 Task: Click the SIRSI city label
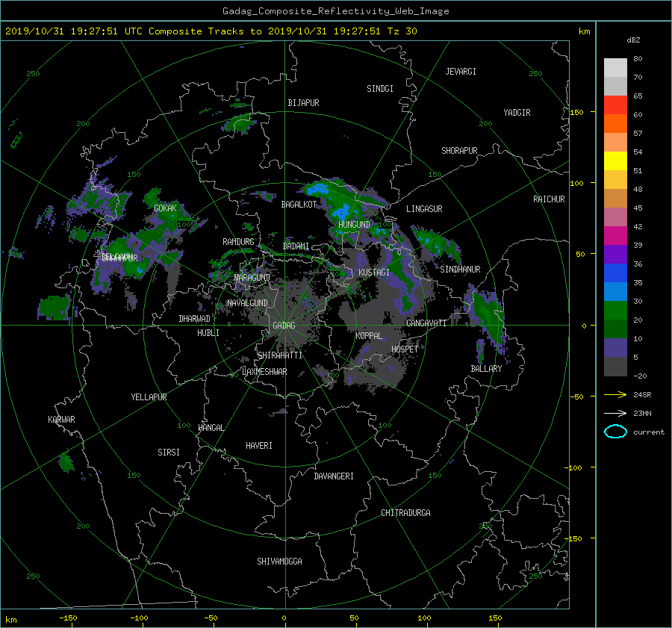[x=169, y=453]
